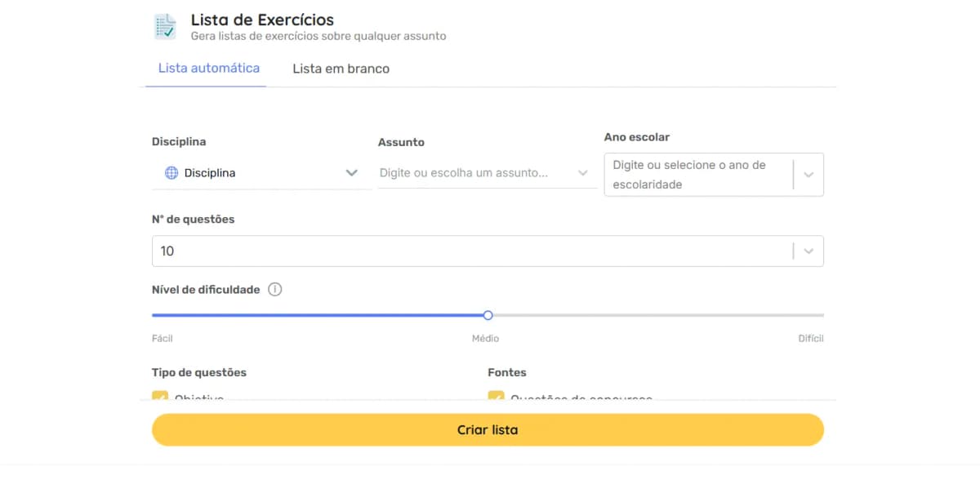
Task: Click the Difícil label under the slider
Action: tap(810, 338)
